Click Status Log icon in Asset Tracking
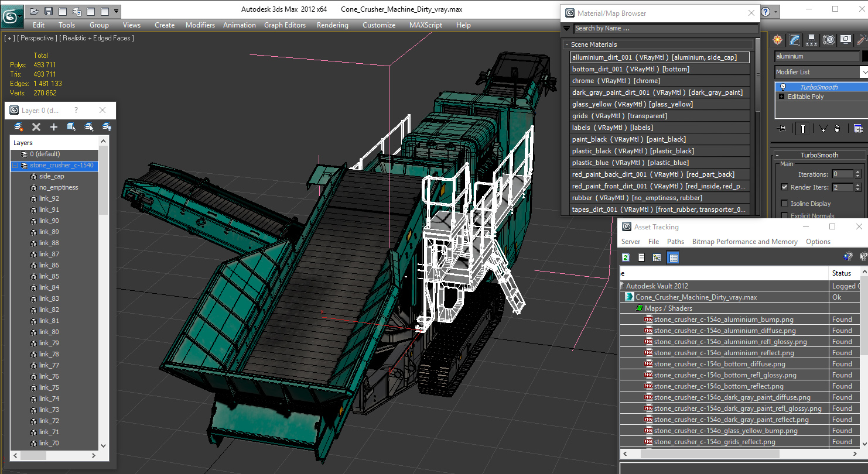 coord(641,257)
